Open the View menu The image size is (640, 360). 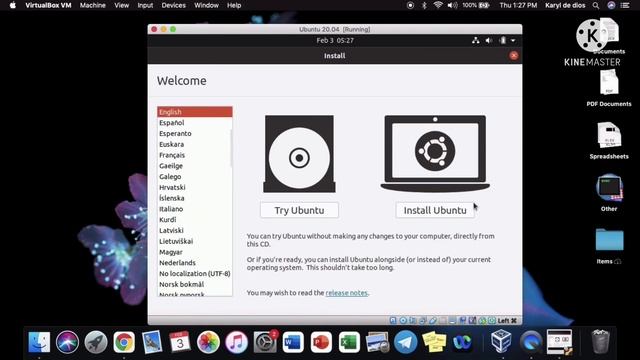[121, 5]
